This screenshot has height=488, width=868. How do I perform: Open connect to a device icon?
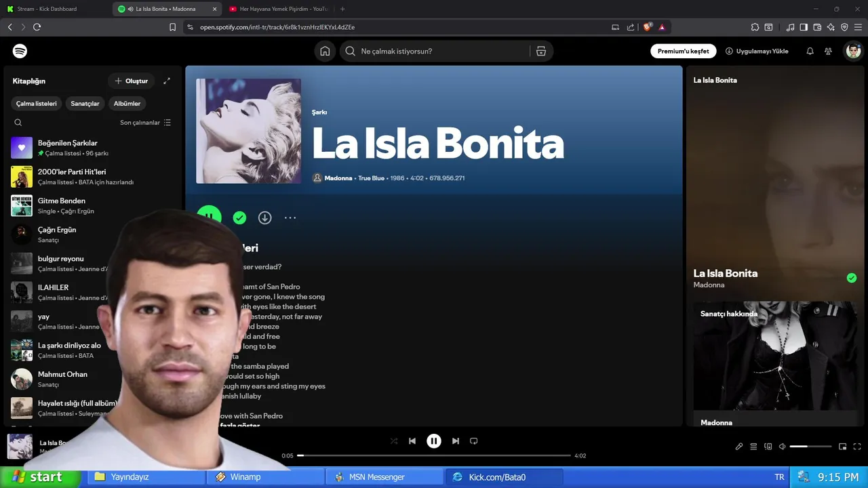click(x=768, y=447)
